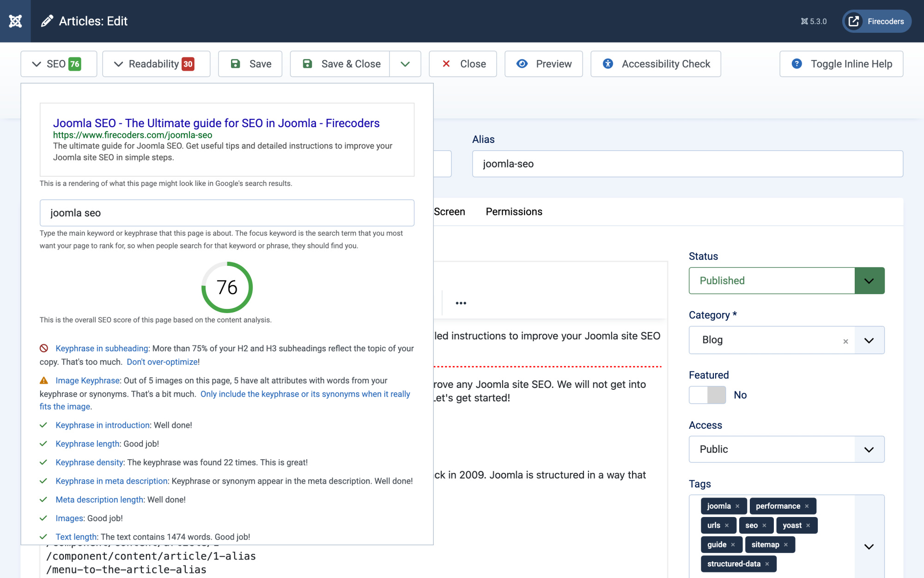Open the Keyphrase in subheading link
924x578 pixels.
pyautogui.click(x=102, y=348)
